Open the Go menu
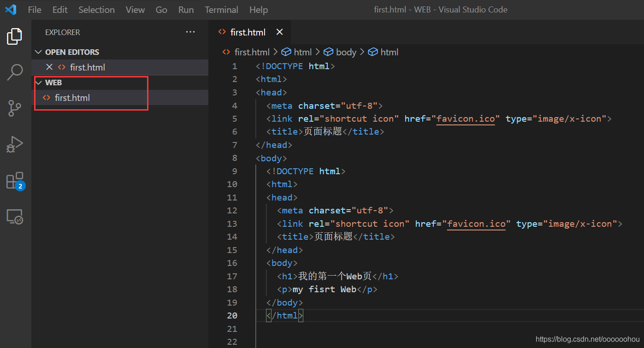Viewport: 644px width, 348px height. coord(161,10)
